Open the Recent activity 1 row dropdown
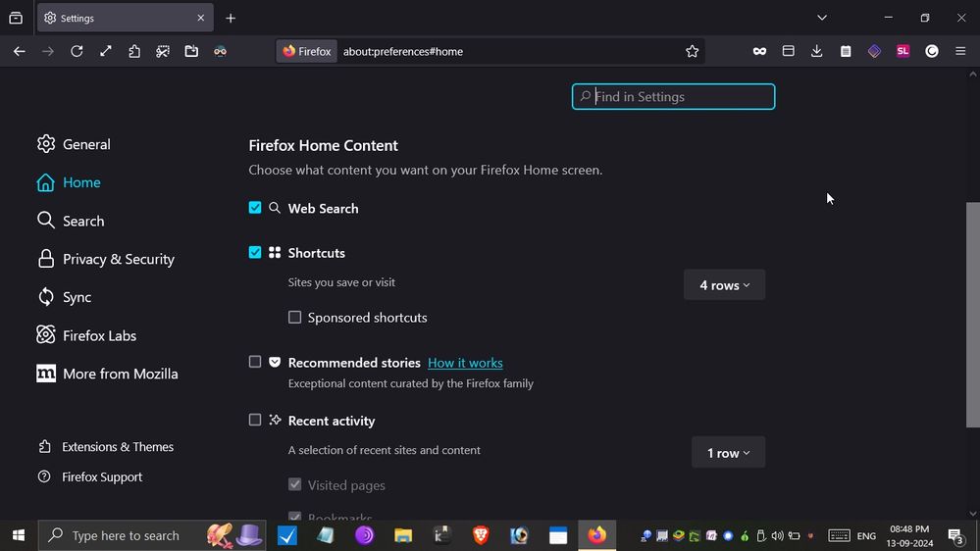Viewport: 980px width, 551px height. point(728,452)
